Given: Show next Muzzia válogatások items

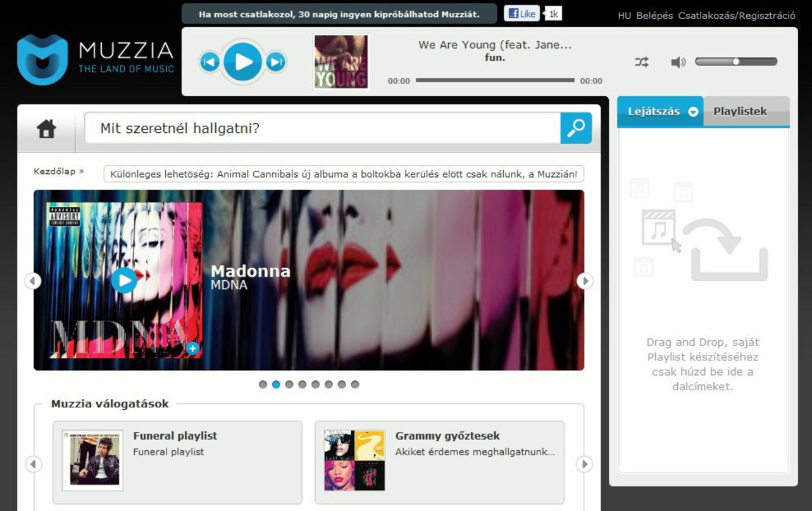Looking at the screenshot, I should pyautogui.click(x=585, y=464).
